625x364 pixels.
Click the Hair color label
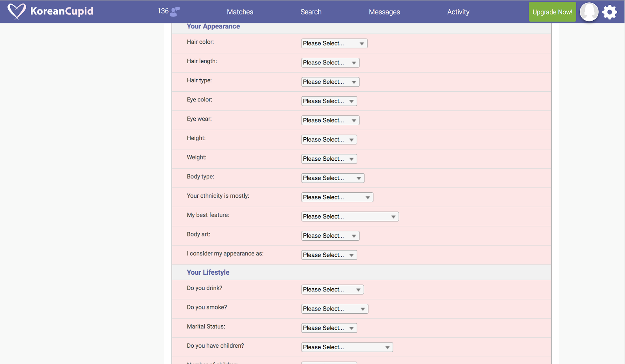click(200, 42)
